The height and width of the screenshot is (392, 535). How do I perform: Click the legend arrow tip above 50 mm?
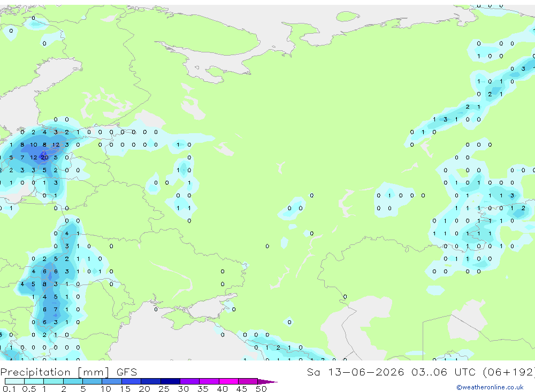tap(268, 381)
